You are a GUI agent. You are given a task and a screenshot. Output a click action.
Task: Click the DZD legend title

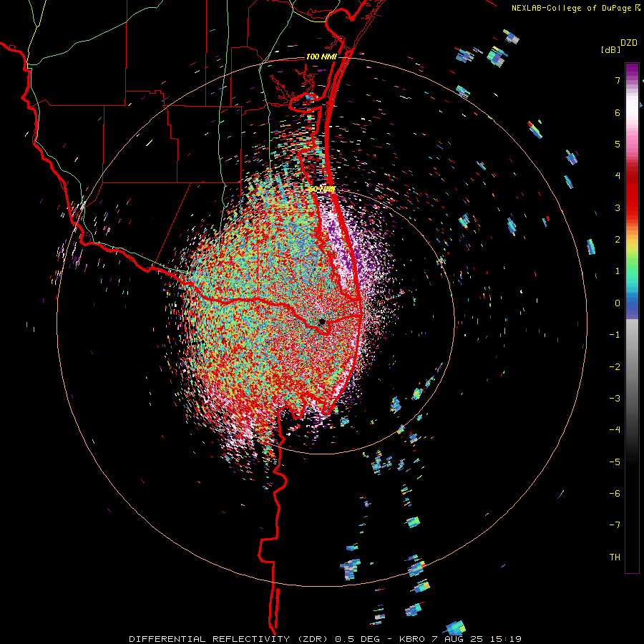click(629, 43)
